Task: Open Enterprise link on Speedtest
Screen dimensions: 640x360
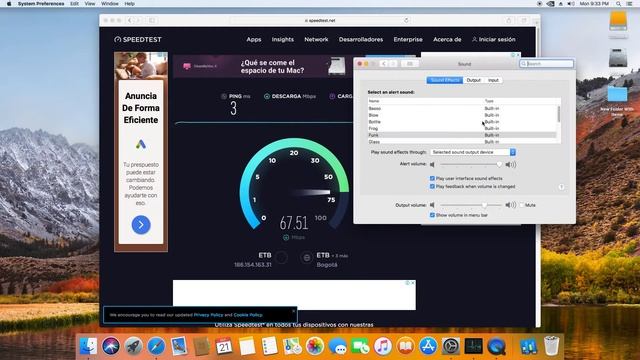Action: (x=408, y=40)
